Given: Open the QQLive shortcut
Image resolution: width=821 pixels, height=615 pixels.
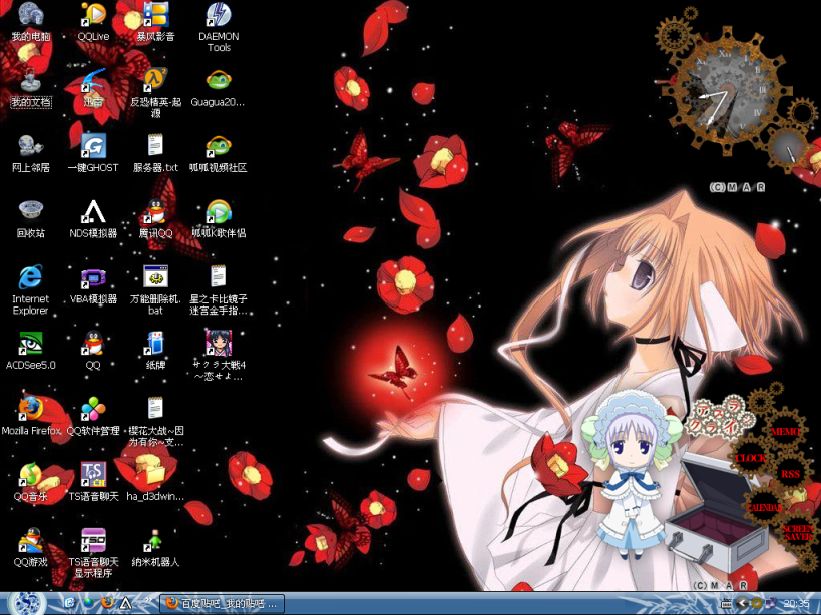Looking at the screenshot, I should [x=93, y=22].
